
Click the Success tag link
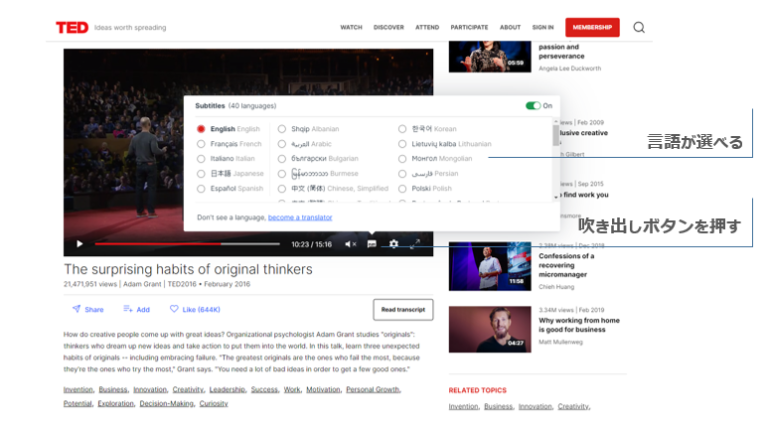(x=264, y=389)
